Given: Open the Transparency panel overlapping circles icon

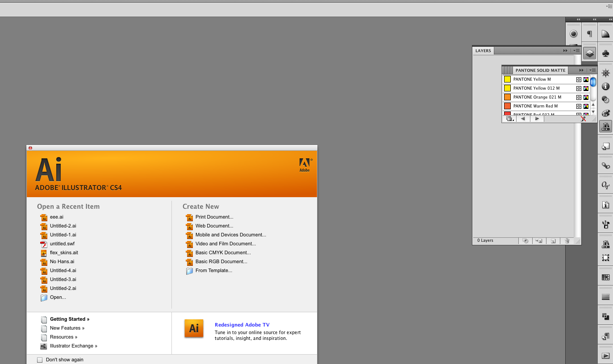Looking at the screenshot, I should [x=605, y=100].
